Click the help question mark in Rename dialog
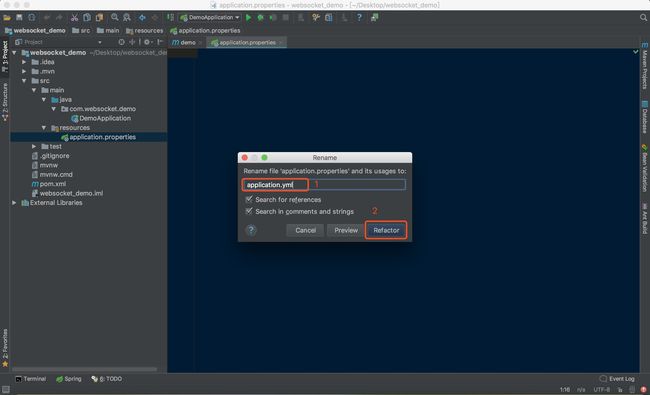Screen dimensions: 650x395 [x=251, y=230]
